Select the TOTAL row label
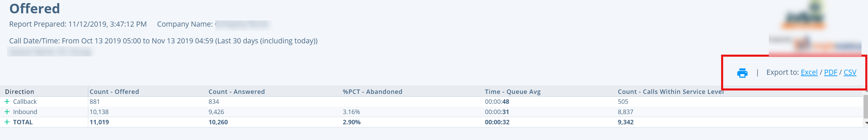Screen dimensions: 868x140 (x=23, y=122)
